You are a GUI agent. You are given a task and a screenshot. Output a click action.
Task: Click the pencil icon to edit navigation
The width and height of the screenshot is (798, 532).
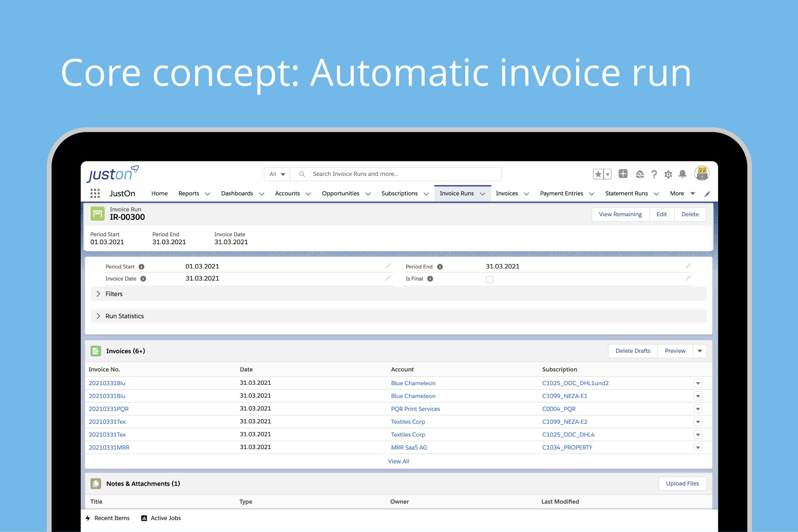pyautogui.click(x=707, y=194)
